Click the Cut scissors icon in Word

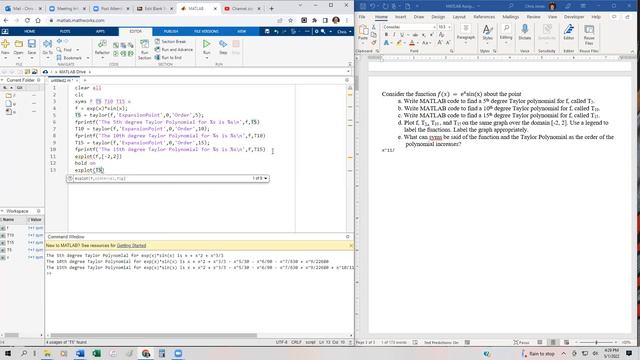373,27
